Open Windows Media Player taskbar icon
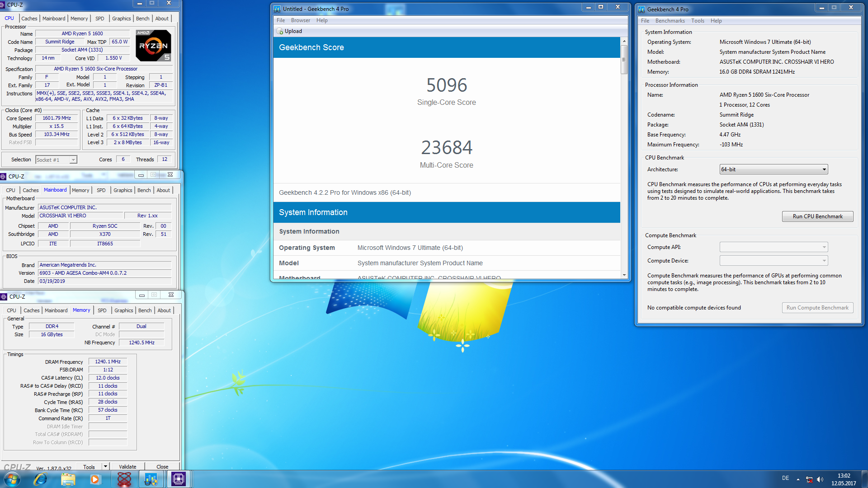This screenshot has width=868, height=488. 95,479
